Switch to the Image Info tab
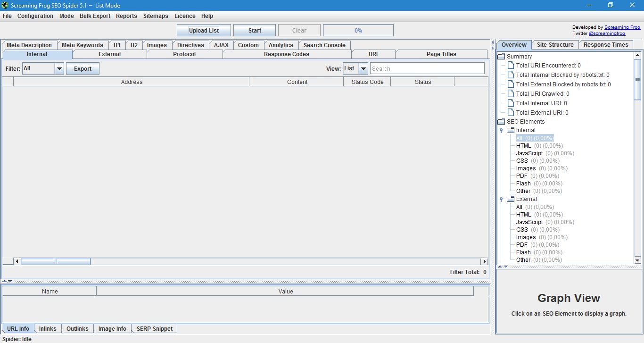 (112, 329)
